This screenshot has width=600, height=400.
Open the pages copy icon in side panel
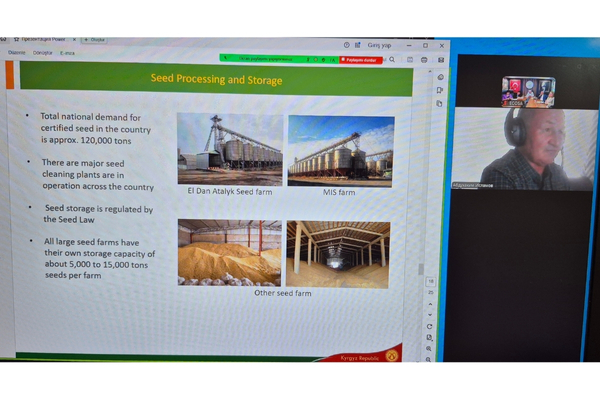click(439, 103)
